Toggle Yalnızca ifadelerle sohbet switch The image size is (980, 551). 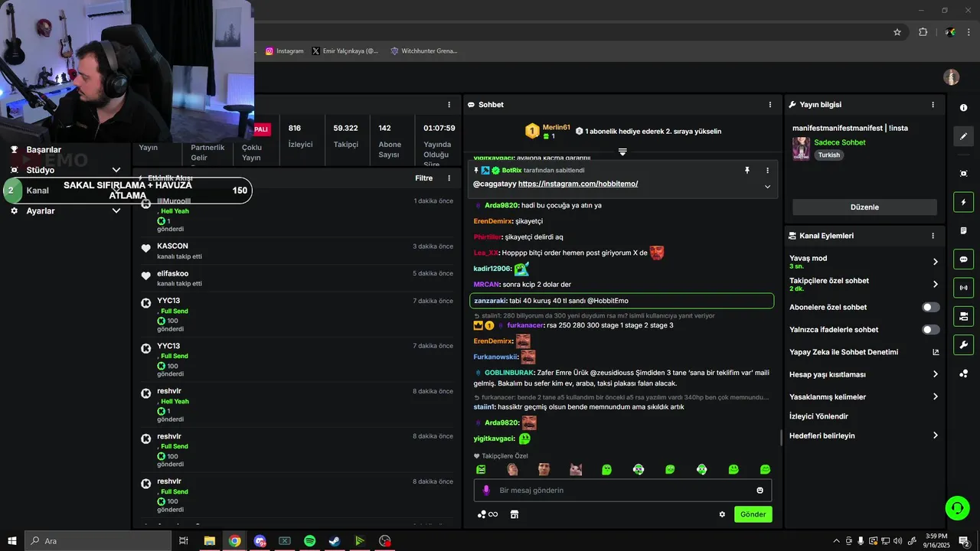(930, 330)
